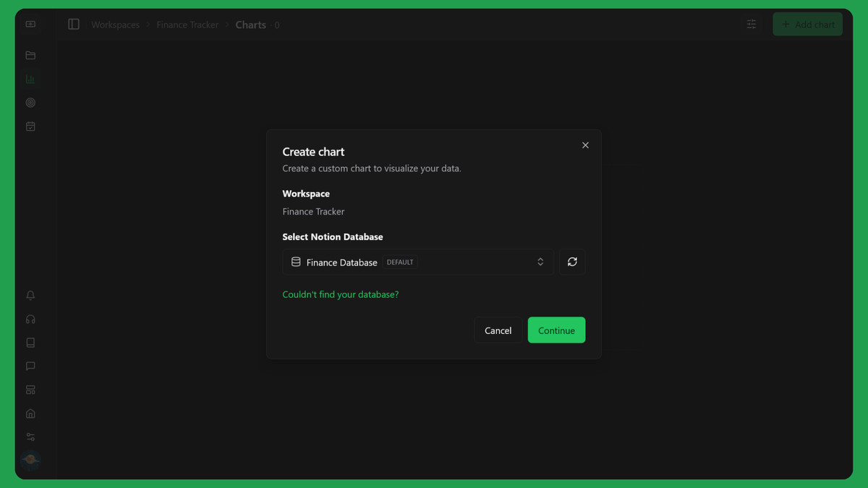Go to Workspaces breadcrumb
The height and width of the screenshot is (488, 868).
115,25
